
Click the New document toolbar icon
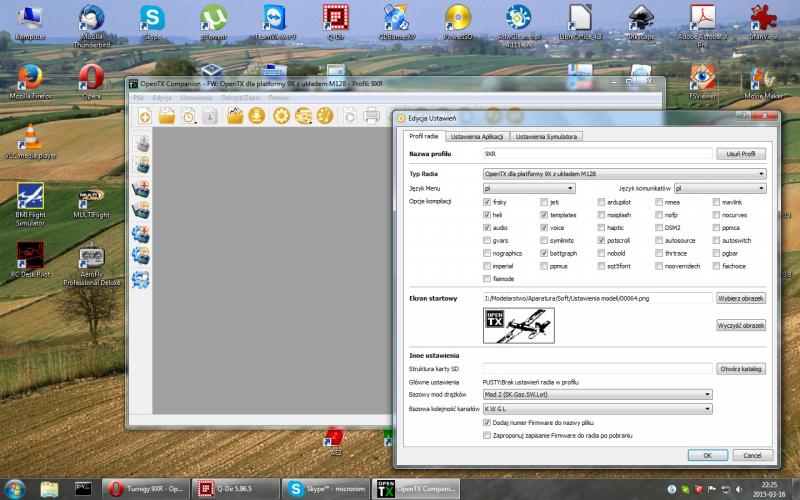pyautogui.click(x=145, y=116)
